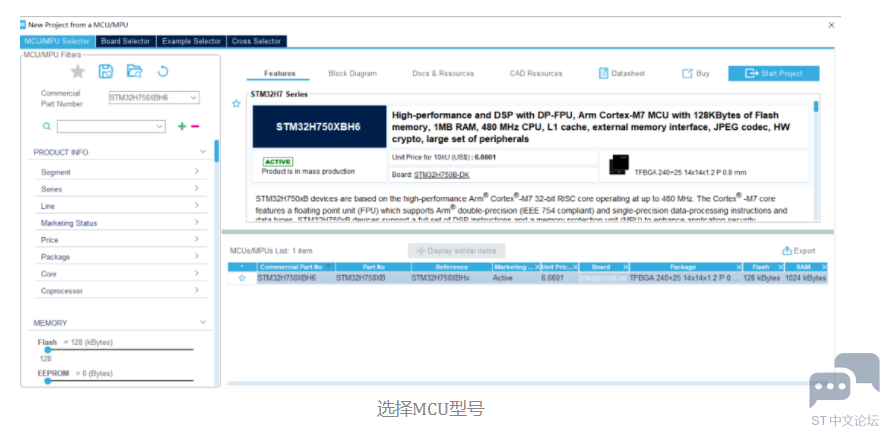Click the TFBGA package chip image
Image resolution: width=888 pixels, height=436 pixels.
coord(618,165)
